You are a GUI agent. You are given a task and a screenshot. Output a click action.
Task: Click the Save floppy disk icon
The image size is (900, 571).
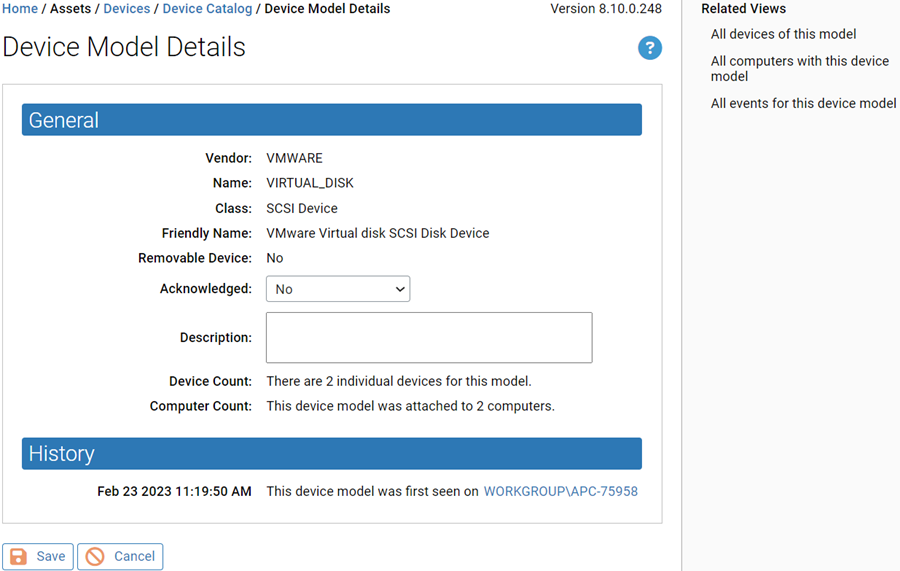pos(18,556)
